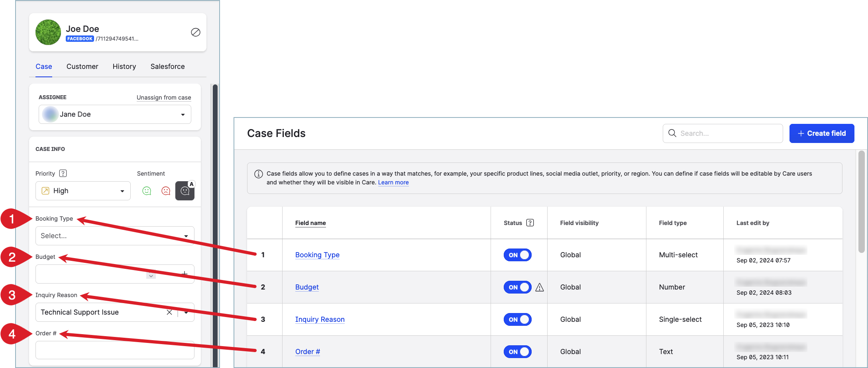This screenshot has height=368, width=868.
Task: Switch to the Customer tab
Action: coord(82,67)
